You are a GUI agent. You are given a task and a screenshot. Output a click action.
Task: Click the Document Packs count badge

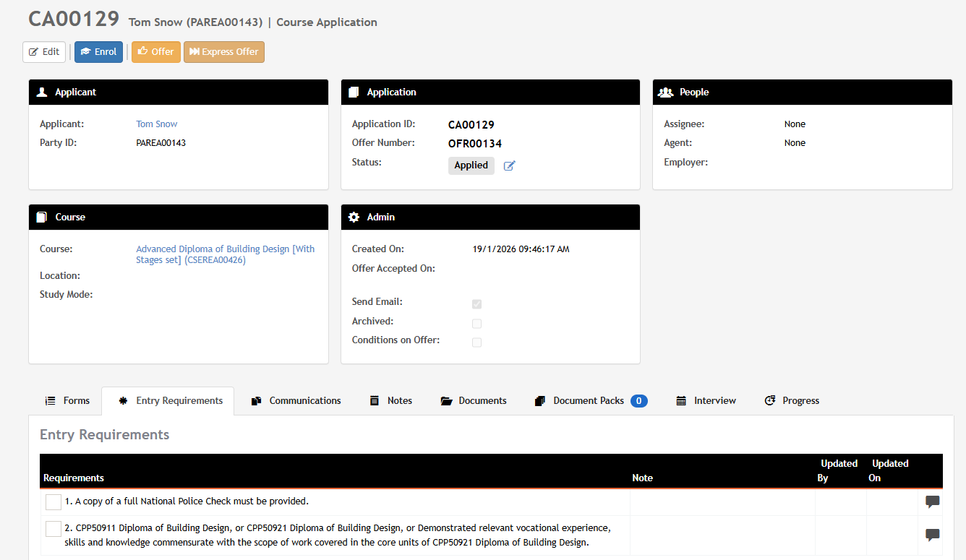point(639,401)
